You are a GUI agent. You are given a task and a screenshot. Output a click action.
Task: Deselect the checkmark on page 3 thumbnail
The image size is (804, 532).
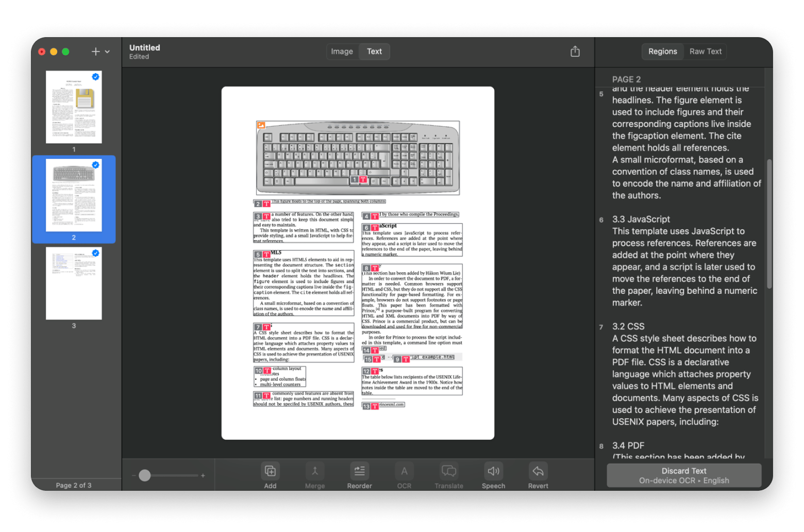tap(95, 253)
